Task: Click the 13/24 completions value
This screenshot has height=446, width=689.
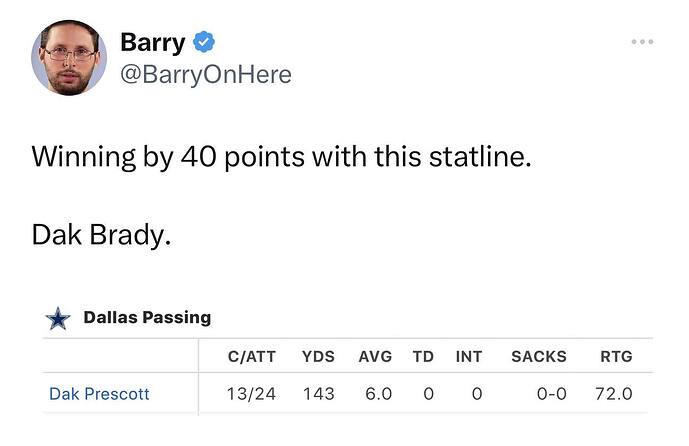Action: coord(251,394)
